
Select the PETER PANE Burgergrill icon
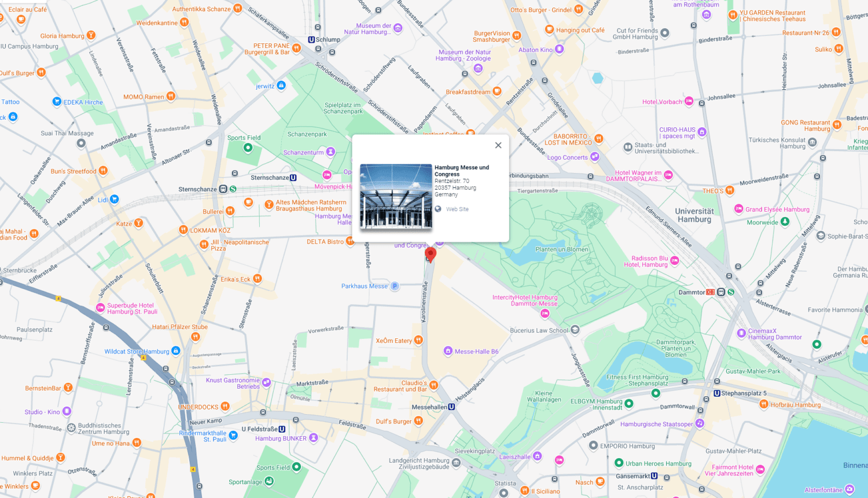tap(296, 49)
